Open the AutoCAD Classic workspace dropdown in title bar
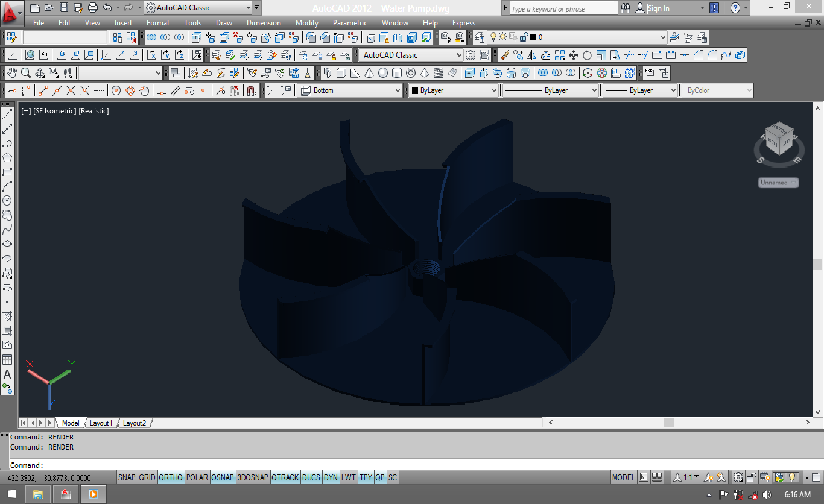 (198, 8)
